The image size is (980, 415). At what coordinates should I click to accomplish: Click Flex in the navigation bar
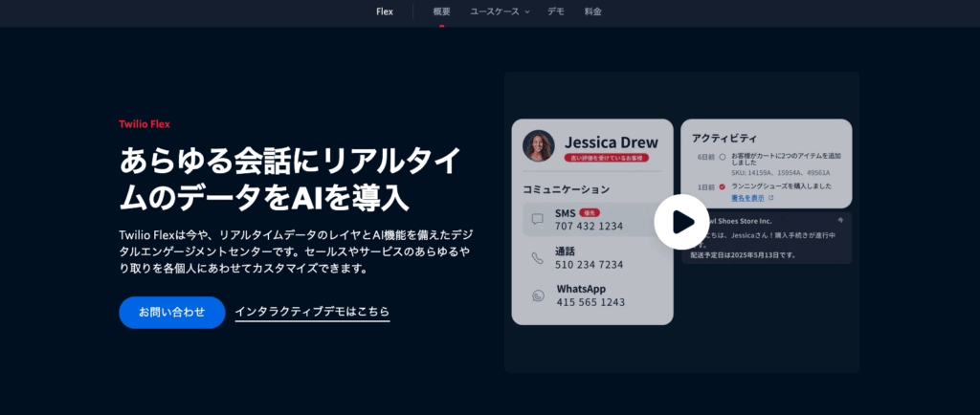[x=385, y=11]
